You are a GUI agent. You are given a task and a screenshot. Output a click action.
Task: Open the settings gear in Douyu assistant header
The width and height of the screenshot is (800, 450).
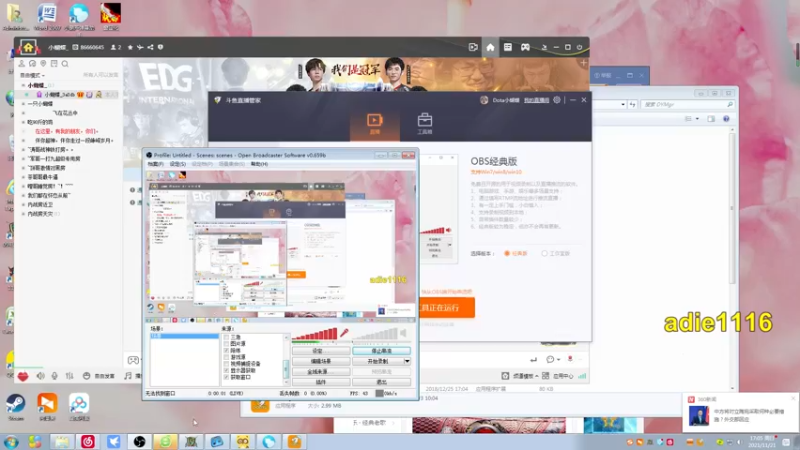click(557, 100)
